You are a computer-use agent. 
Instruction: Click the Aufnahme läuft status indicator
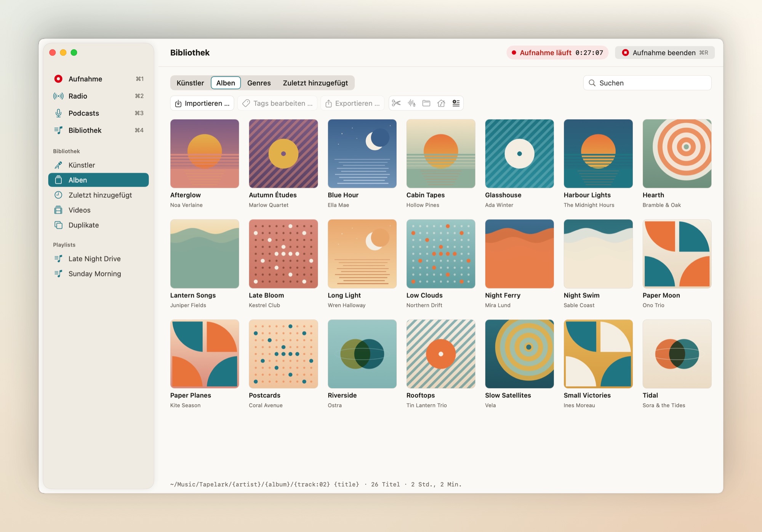[557, 53]
